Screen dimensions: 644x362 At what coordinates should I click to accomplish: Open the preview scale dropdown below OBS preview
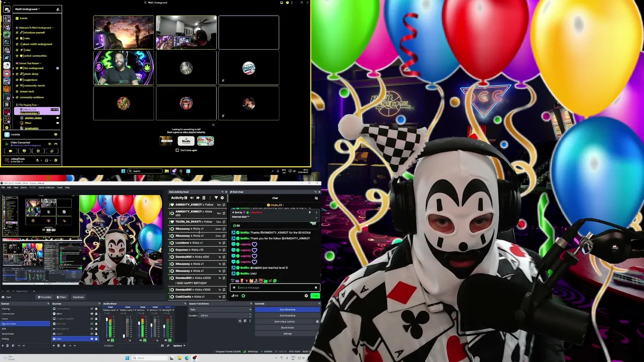25,291
